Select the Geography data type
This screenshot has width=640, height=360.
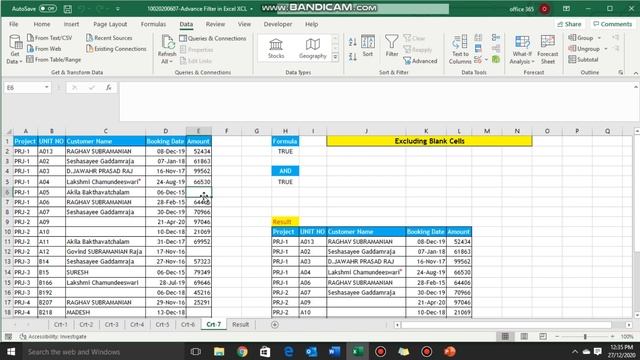tap(313, 48)
